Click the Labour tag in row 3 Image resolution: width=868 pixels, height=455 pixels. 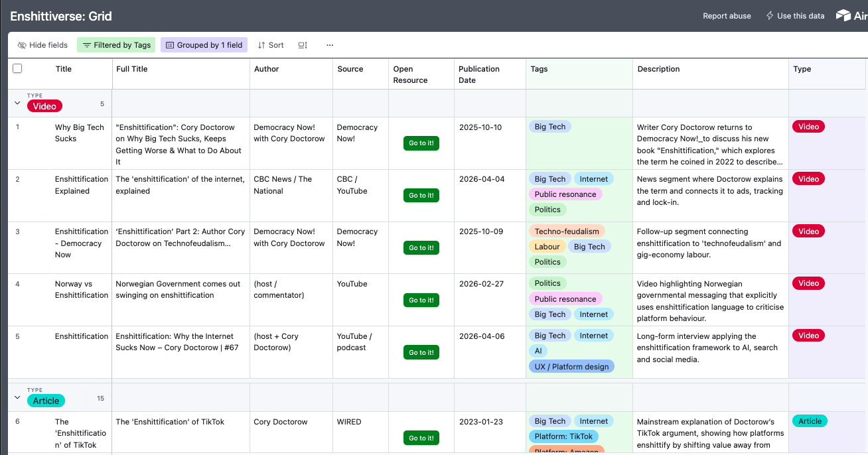pyautogui.click(x=547, y=247)
